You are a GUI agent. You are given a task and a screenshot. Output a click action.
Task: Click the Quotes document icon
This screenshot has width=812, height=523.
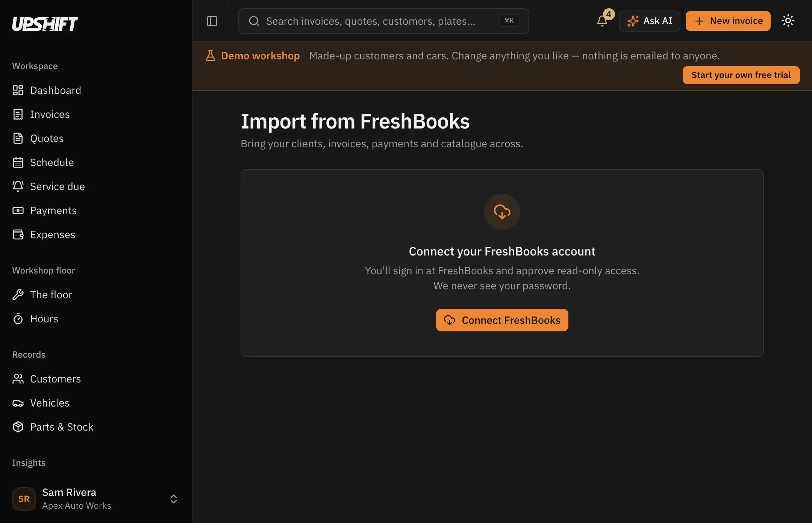pos(18,138)
